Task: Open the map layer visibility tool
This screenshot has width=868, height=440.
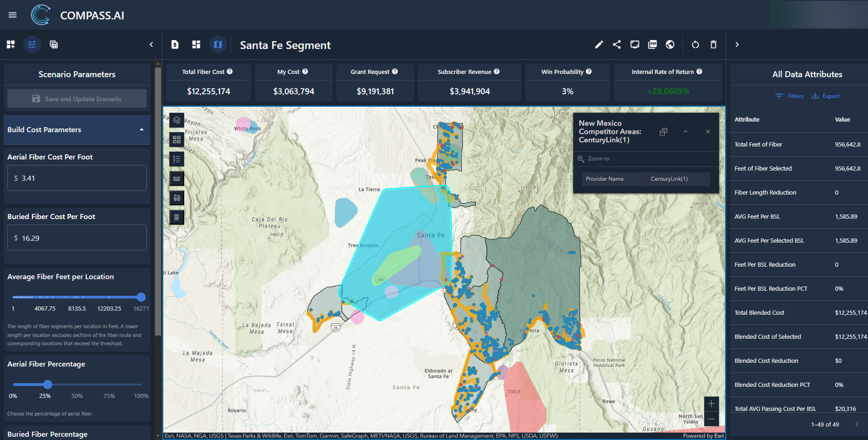Action: pyautogui.click(x=177, y=120)
